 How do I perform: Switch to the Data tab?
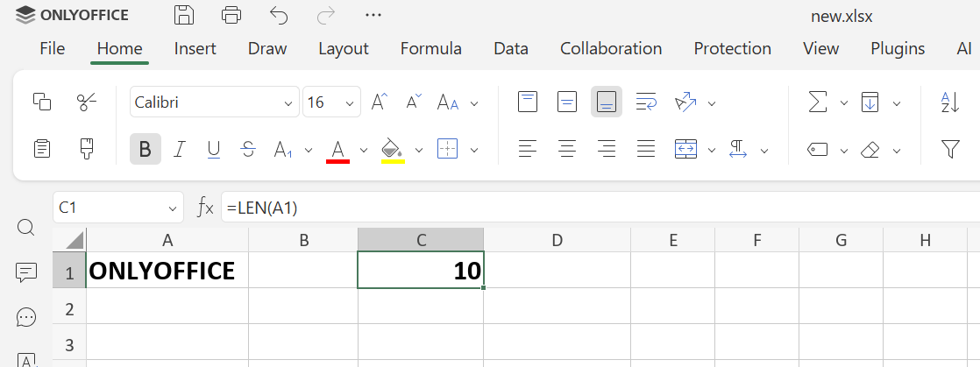(x=511, y=49)
